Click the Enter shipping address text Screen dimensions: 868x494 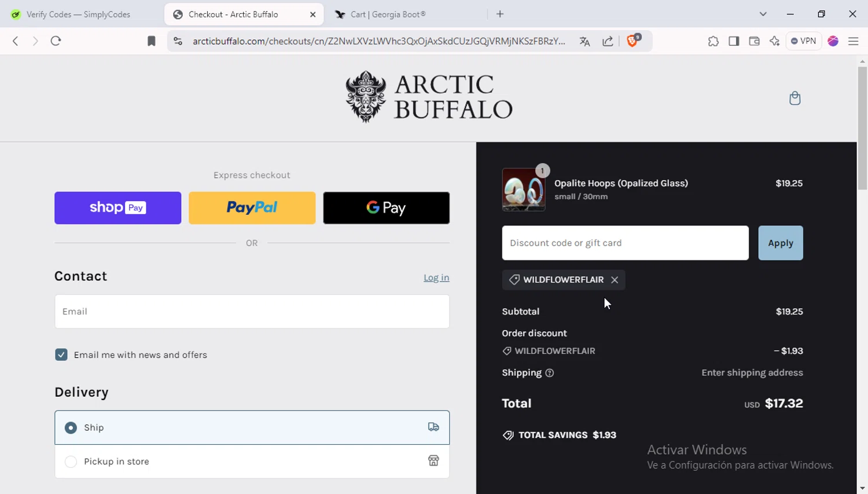pyautogui.click(x=752, y=372)
